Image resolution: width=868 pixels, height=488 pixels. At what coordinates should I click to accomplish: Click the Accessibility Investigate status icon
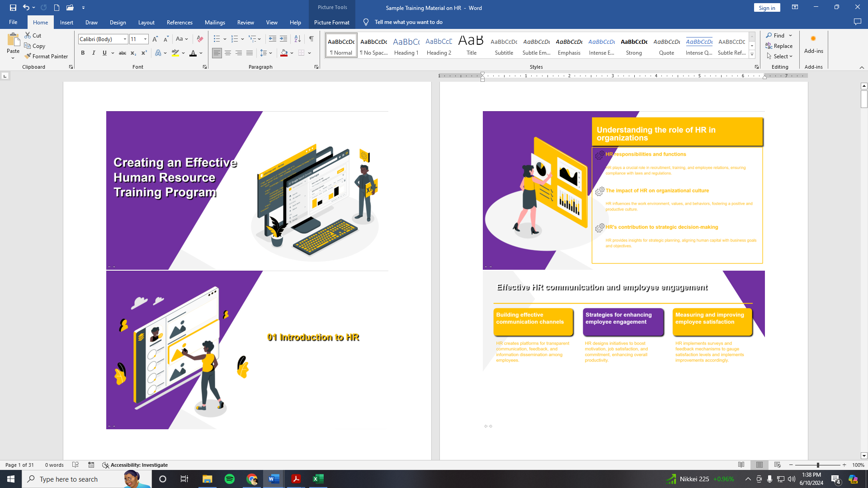click(x=105, y=465)
